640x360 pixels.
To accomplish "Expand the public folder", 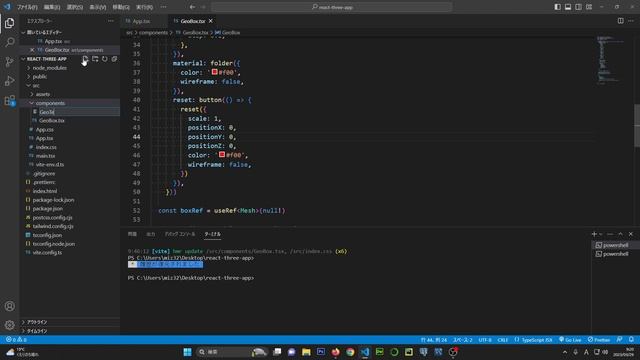I will click(40, 76).
